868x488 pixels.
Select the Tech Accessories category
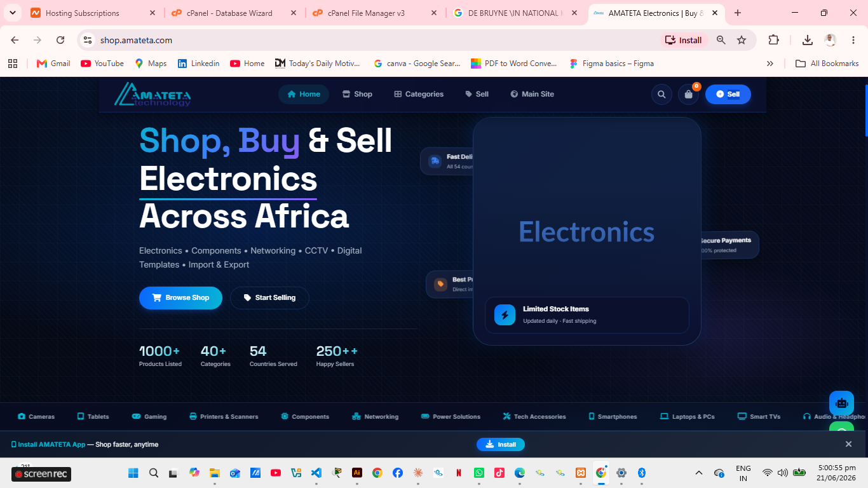[534, 416]
